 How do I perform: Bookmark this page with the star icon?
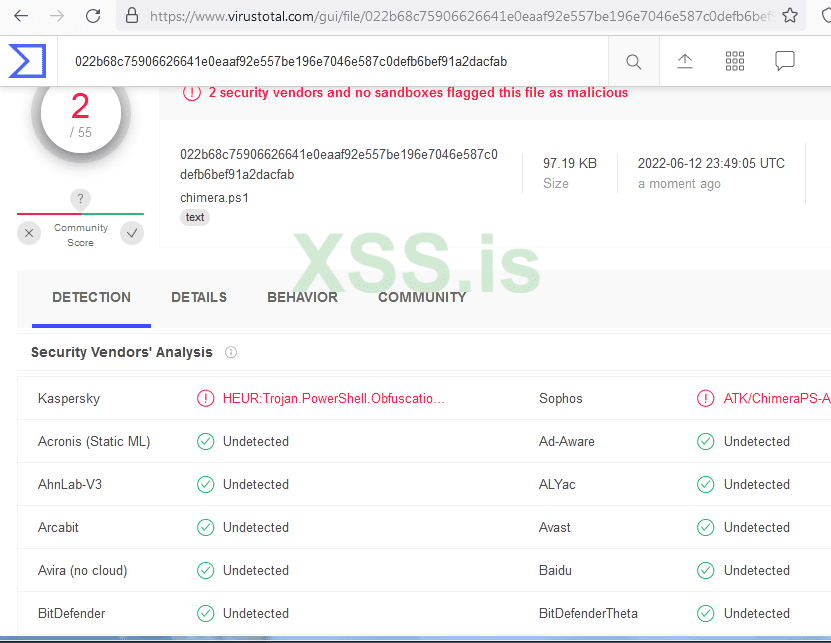790,16
